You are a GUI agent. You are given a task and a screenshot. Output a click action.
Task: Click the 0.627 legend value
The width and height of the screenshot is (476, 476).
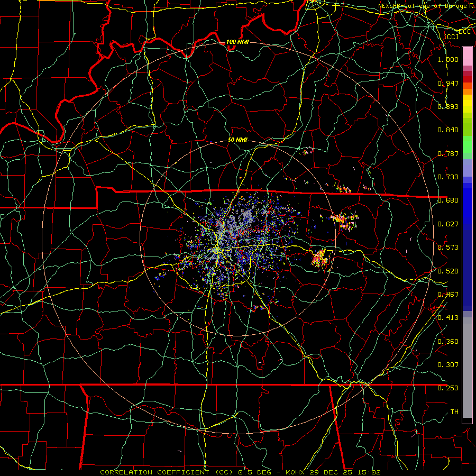[448, 224]
